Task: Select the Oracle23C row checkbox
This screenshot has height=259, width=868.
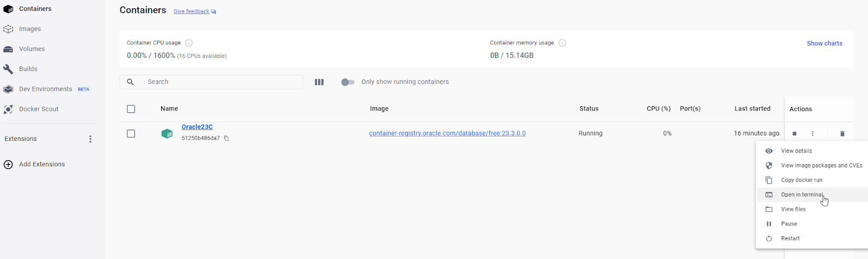Action: [x=131, y=133]
